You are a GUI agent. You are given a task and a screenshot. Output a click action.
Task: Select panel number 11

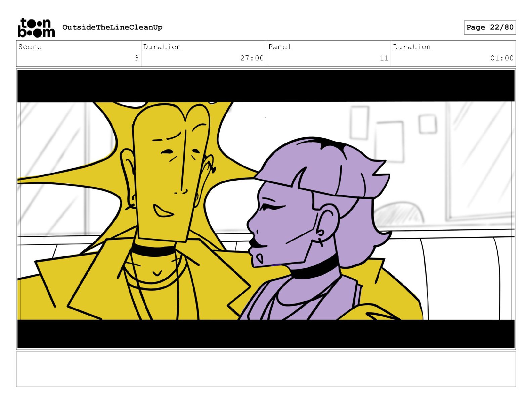pyautogui.click(x=384, y=58)
